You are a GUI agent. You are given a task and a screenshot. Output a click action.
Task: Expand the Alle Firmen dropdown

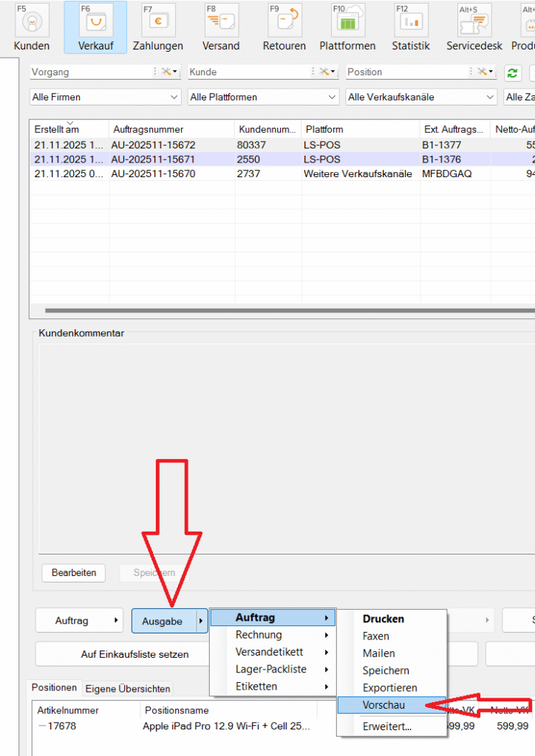tap(106, 97)
